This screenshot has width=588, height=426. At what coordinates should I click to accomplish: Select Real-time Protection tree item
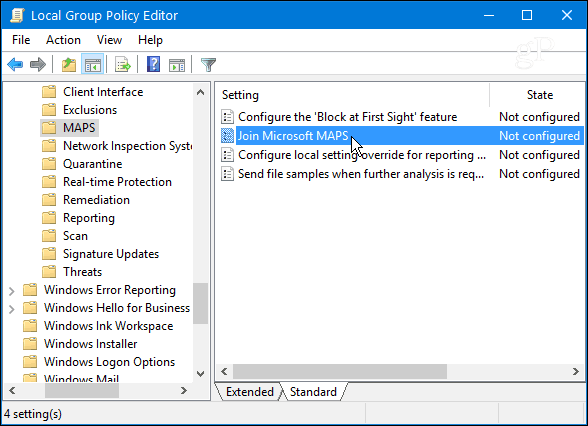click(117, 182)
